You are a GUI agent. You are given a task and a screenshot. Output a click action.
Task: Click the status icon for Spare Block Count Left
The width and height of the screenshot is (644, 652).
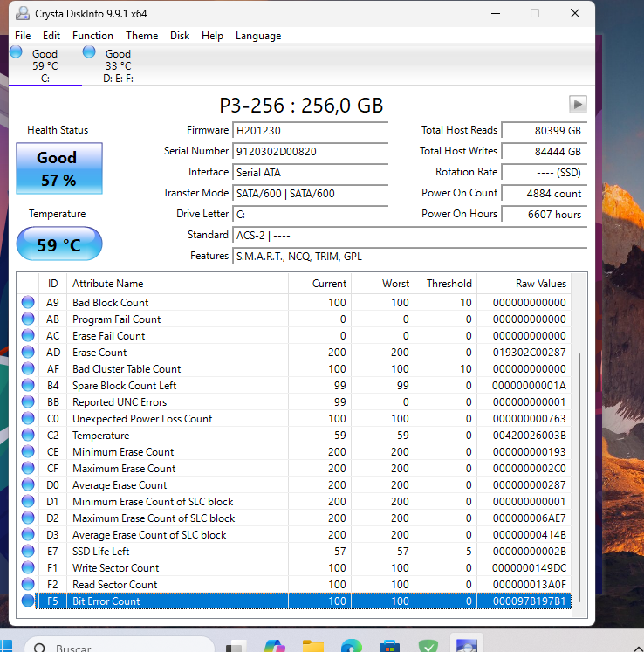pyautogui.click(x=28, y=385)
